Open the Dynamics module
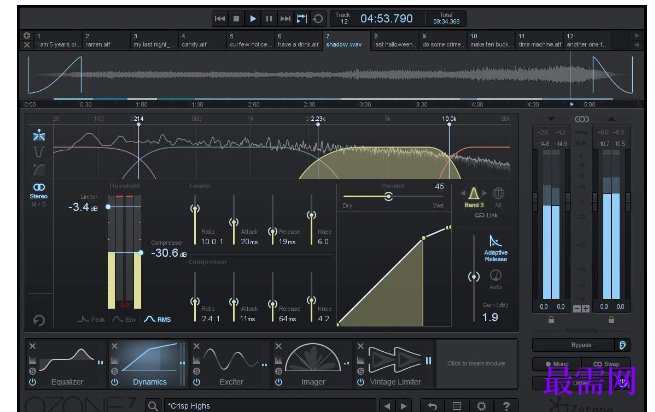Viewport: 655px width, 412px height. click(x=150, y=363)
